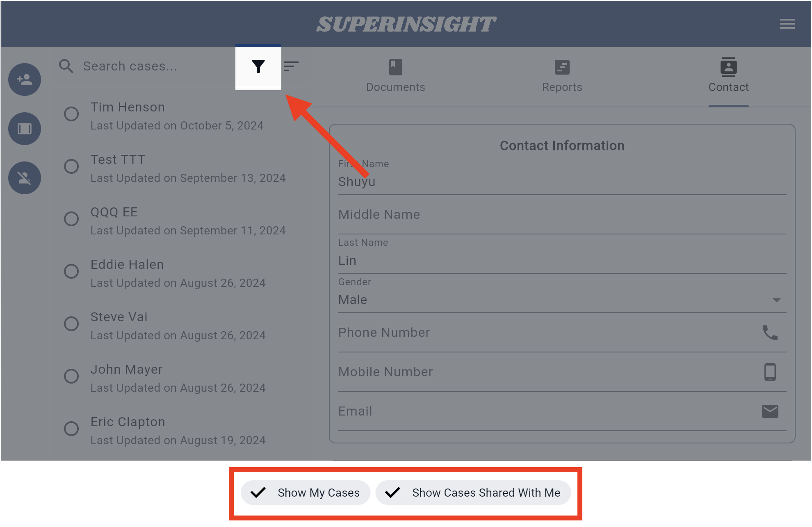Screen dimensions: 812x527
Task: Select the radio button for Eric Clapton
Action: click(x=71, y=429)
